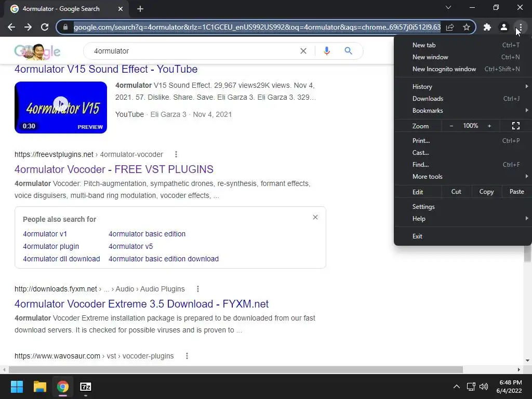Open Settings from Chrome menu
The image size is (532, 399).
point(463,207)
